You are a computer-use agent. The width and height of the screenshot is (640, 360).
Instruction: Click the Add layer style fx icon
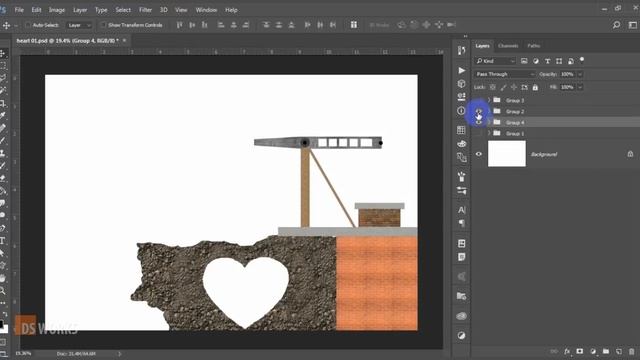coord(567,351)
